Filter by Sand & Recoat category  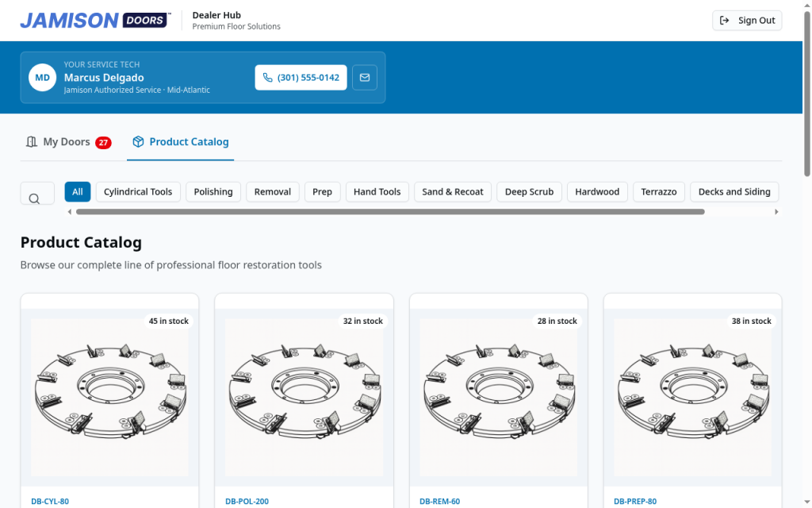(x=453, y=192)
